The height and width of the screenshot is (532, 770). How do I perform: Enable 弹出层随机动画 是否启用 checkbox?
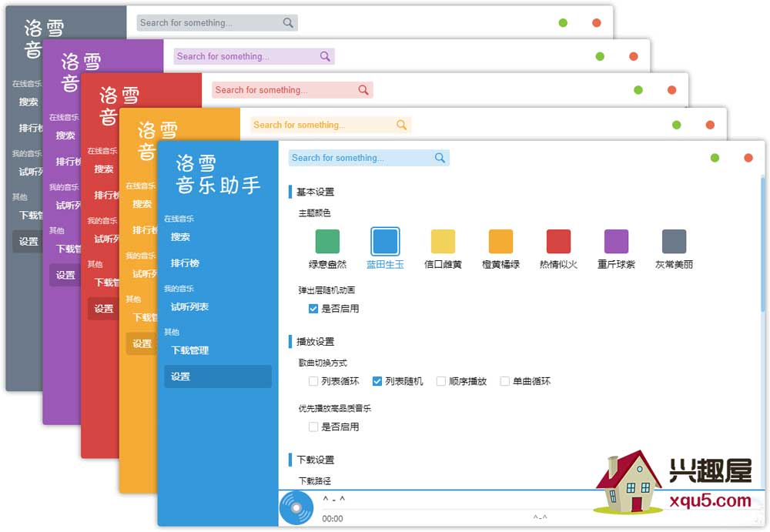(x=313, y=309)
